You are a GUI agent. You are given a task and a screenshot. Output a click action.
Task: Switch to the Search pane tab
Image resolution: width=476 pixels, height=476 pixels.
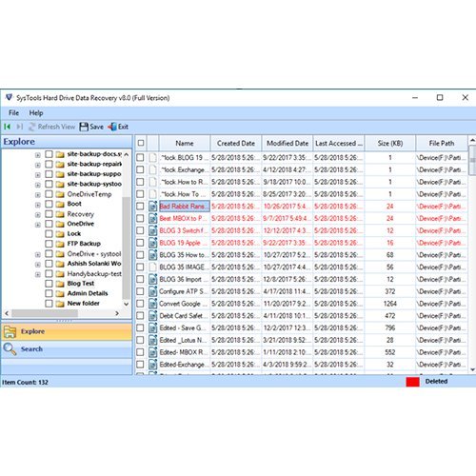click(x=67, y=349)
